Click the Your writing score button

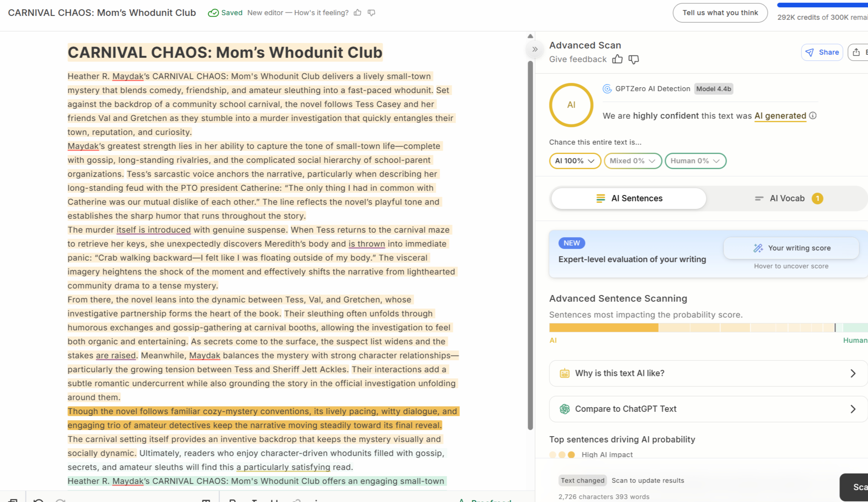pyautogui.click(x=791, y=248)
